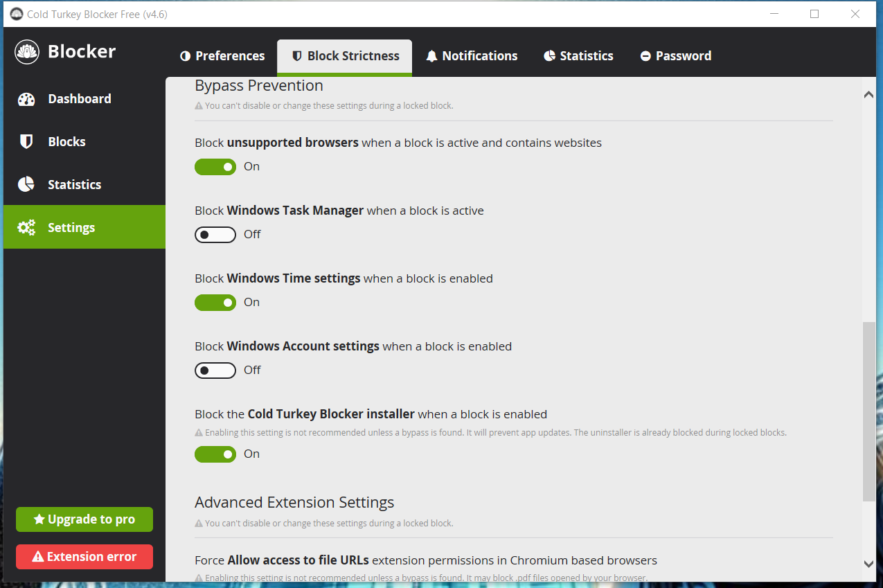The height and width of the screenshot is (588, 883).
Task: Open Dashboard from the sidebar
Action: (x=84, y=99)
